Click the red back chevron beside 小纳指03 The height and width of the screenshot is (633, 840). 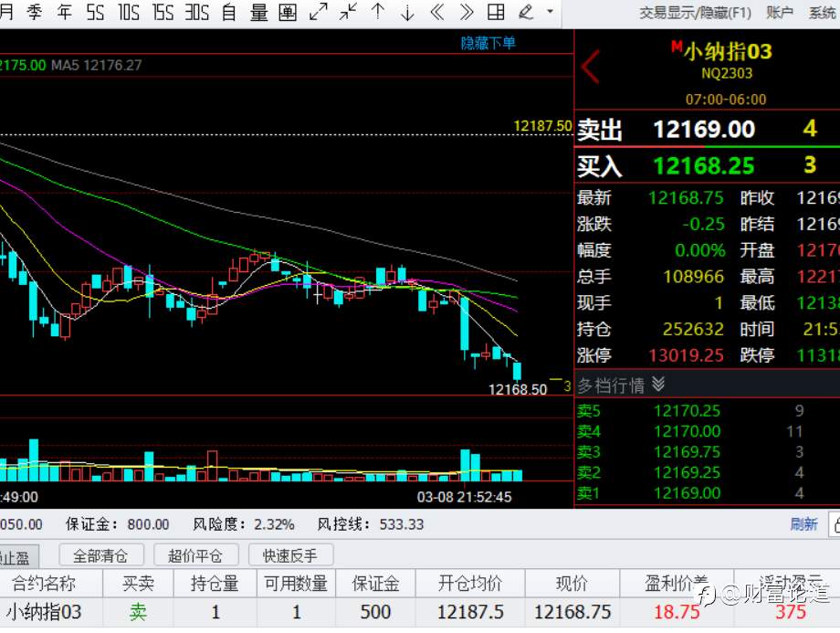pyautogui.click(x=591, y=67)
